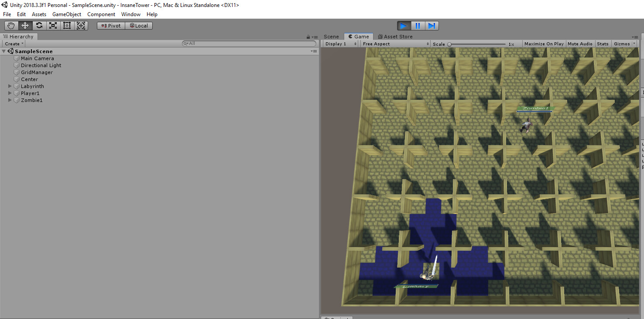Step forward one frame

[432, 25]
